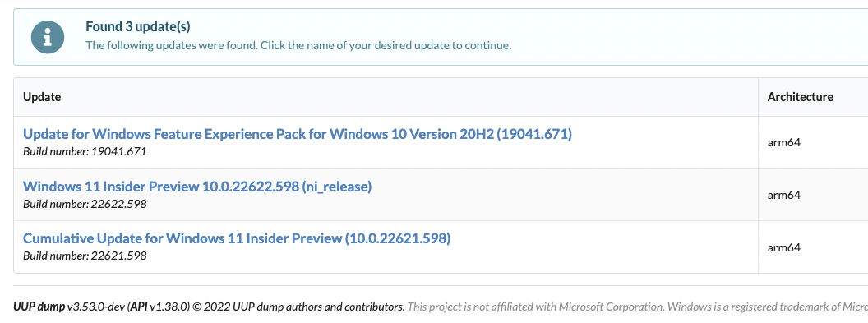The image size is (868, 323).
Task: Click arm64 cell in ni_release row
Action: tap(784, 196)
